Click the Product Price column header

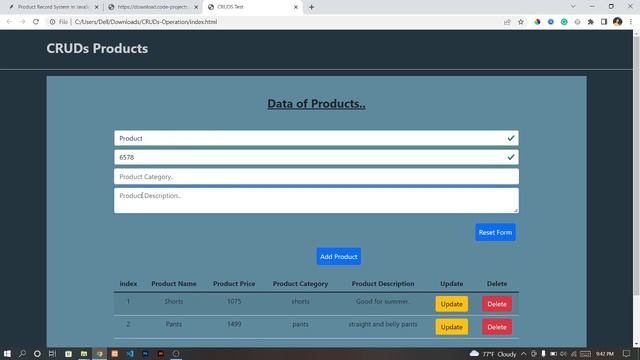(x=234, y=284)
